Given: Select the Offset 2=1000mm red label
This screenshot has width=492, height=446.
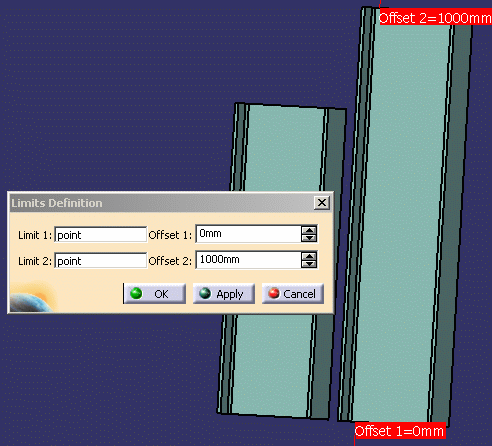Looking at the screenshot, I should tap(435, 17).
